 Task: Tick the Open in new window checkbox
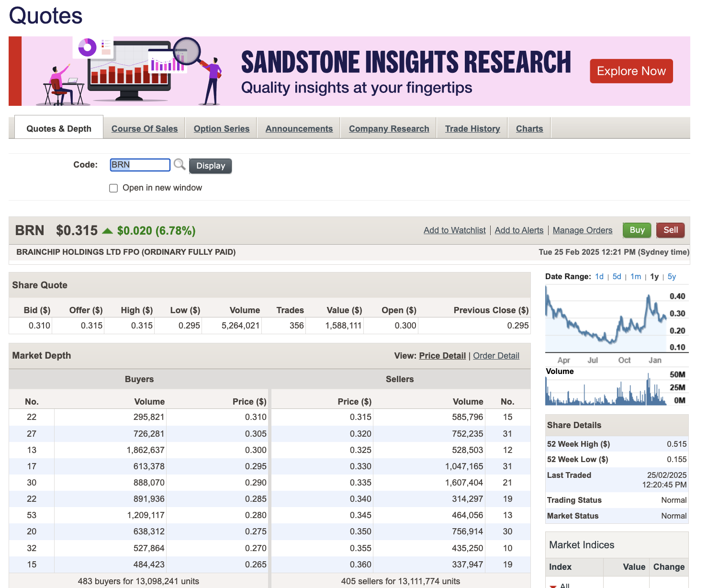[113, 188]
